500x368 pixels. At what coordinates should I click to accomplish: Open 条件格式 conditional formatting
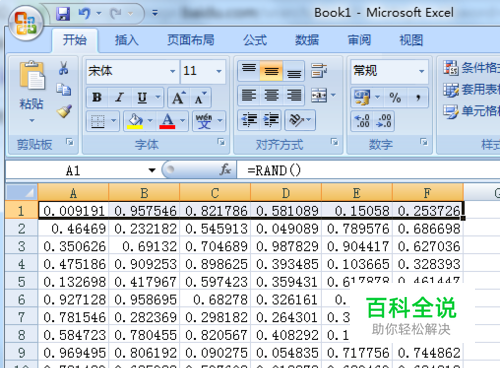[x=471, y=68]
